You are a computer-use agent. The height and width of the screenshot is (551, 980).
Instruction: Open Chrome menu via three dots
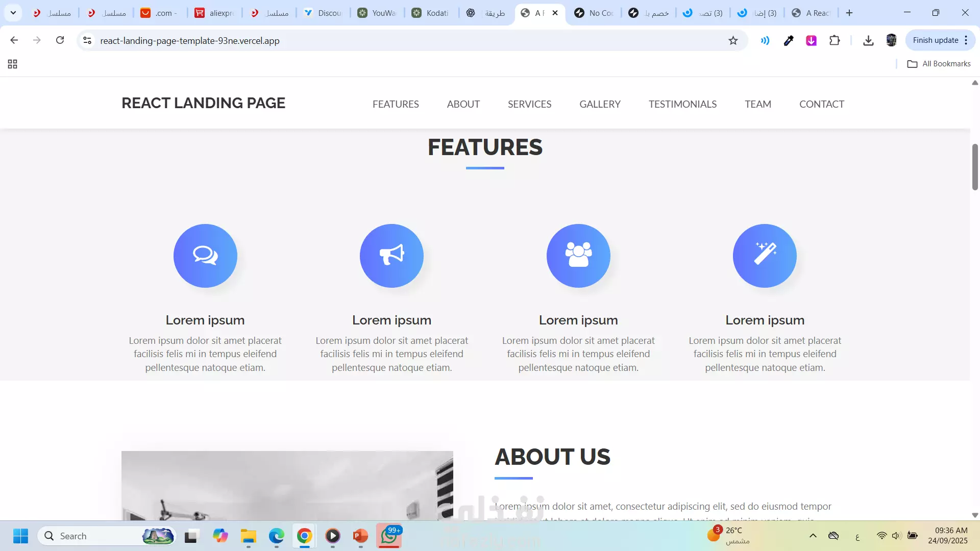(966, 40)
